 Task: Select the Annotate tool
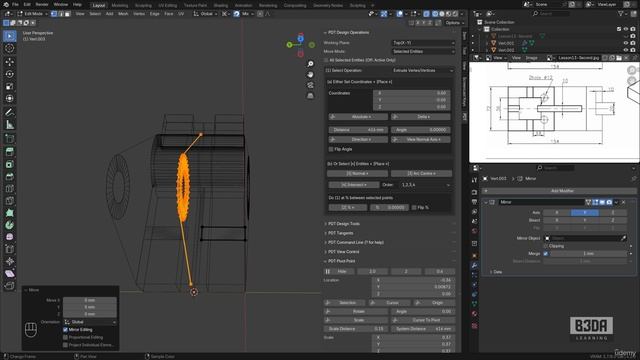click(9, 112)
